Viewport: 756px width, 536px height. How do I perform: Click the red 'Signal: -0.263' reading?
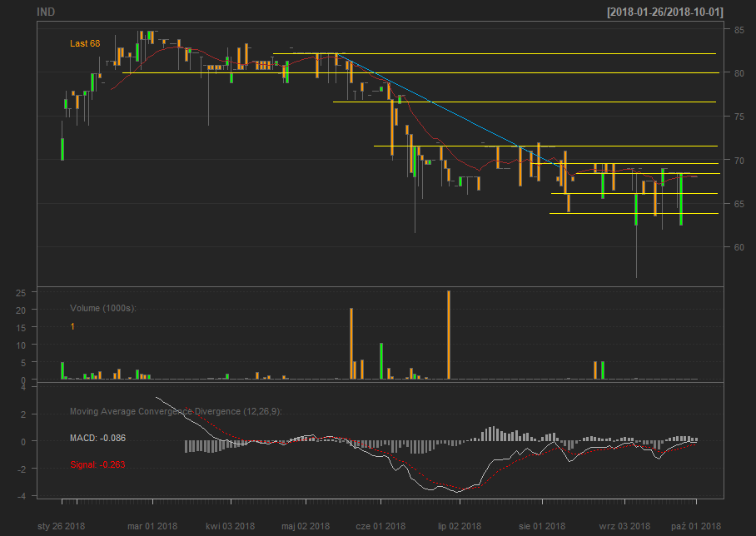coord(98,464)
